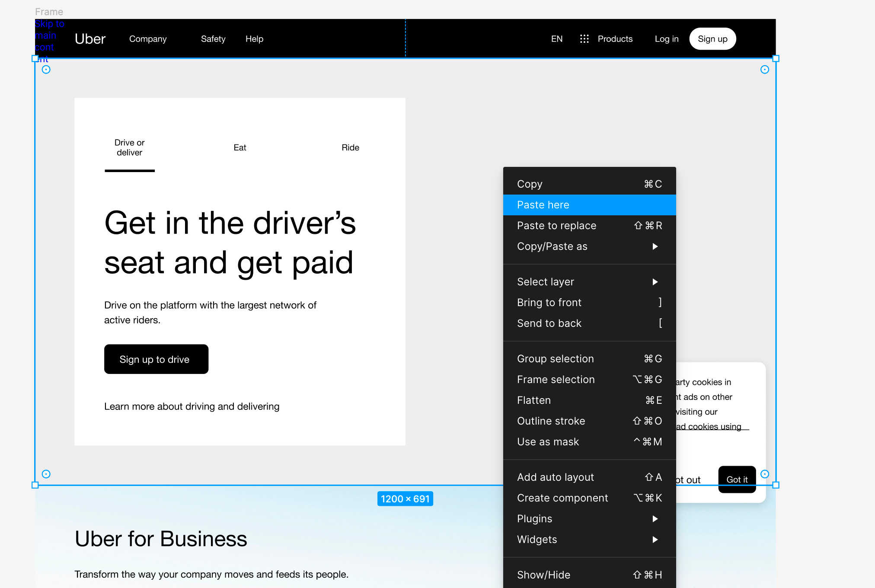Choose Outline stroke

pyautogui.click(x=590, y=421)
